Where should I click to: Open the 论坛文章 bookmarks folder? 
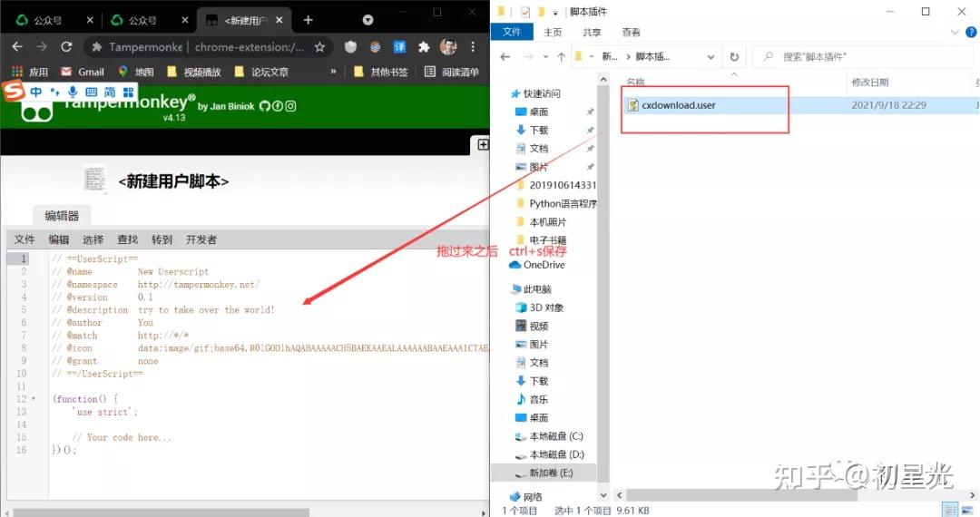point(262,72)
